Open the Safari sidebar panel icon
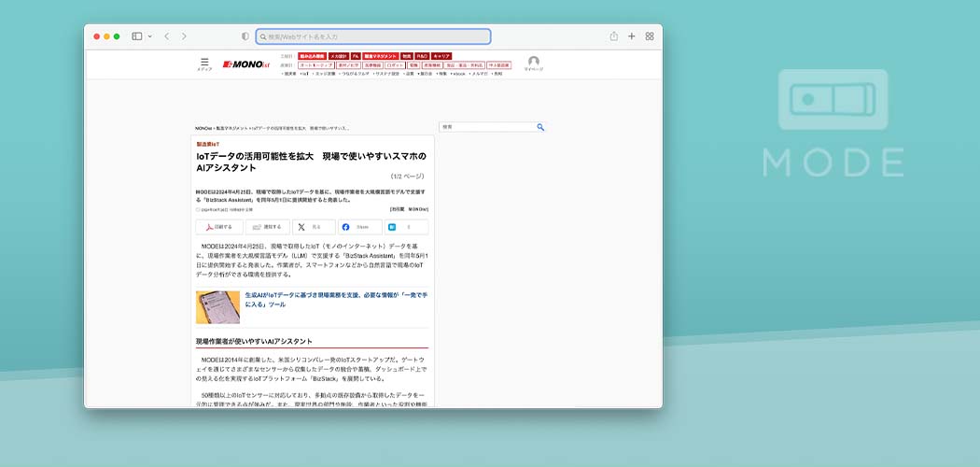The image size is (980, 467). [136, 36]
